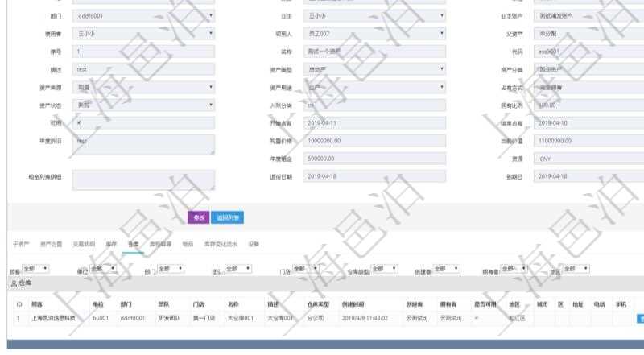
Task: Open the 资产状态 dropdown
Action: tap(143, 105)
